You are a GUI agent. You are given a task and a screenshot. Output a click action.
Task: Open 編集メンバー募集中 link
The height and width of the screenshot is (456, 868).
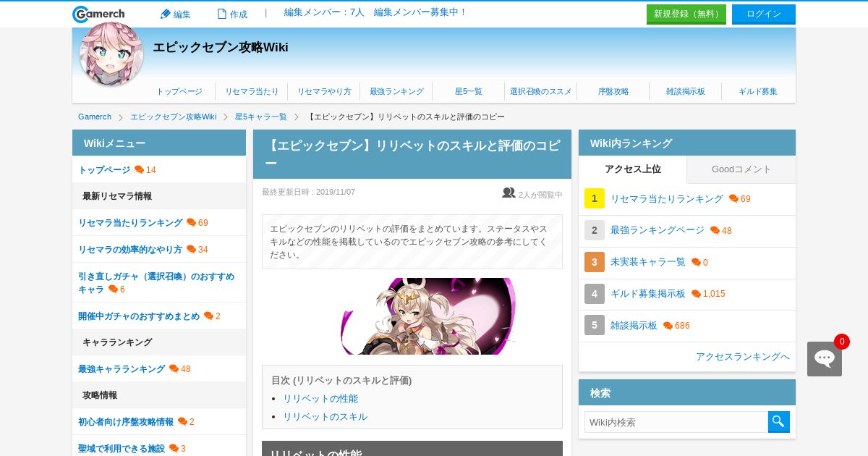pyautogui.click(x=420, y=12)
